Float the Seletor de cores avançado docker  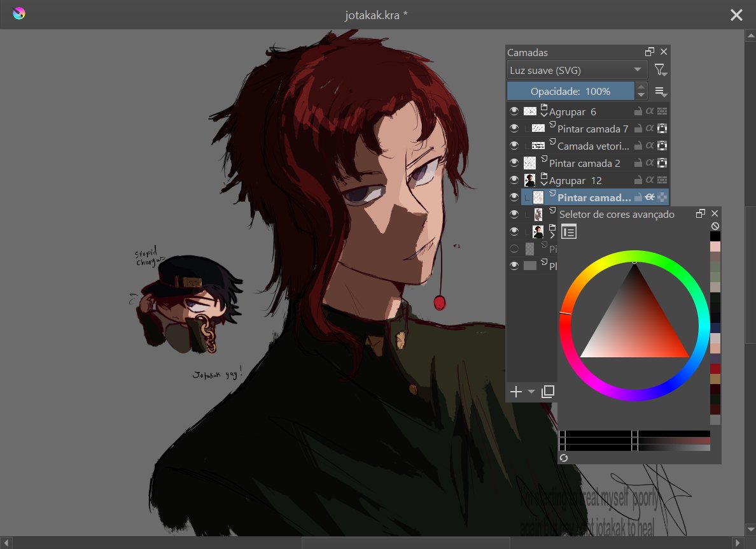(701, 213)
